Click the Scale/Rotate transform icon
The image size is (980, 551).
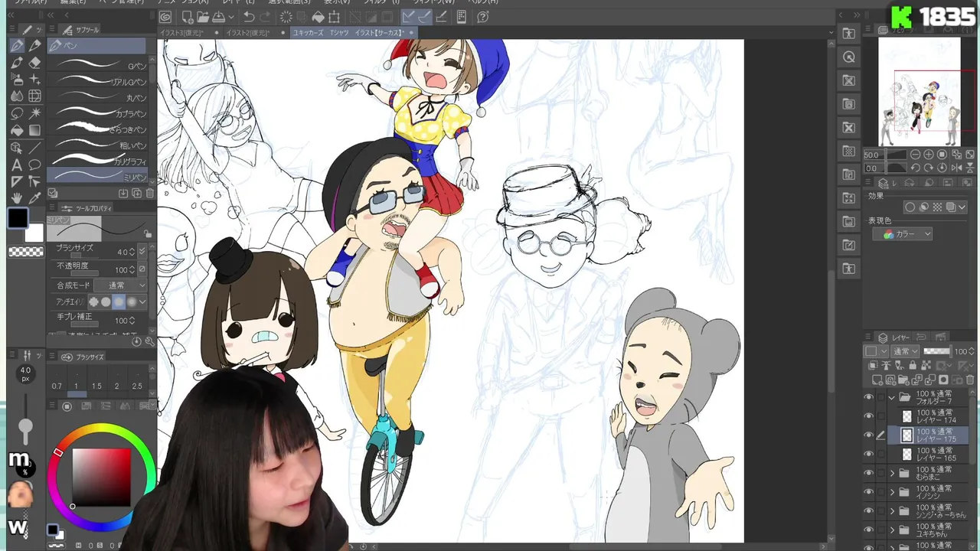click(x=335, y=17)
